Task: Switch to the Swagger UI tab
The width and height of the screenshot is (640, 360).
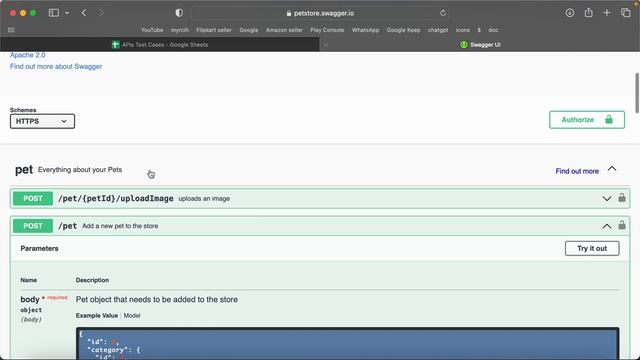Action: [x=480, y=44]
